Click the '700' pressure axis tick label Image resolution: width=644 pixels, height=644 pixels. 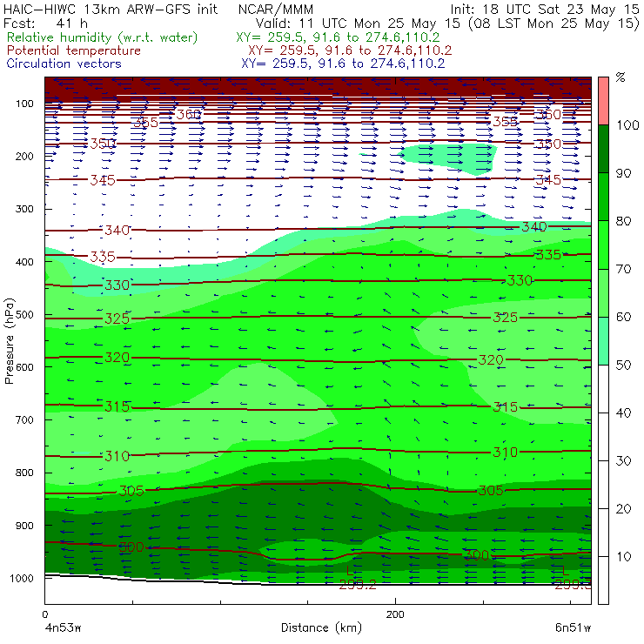(24, 420)
